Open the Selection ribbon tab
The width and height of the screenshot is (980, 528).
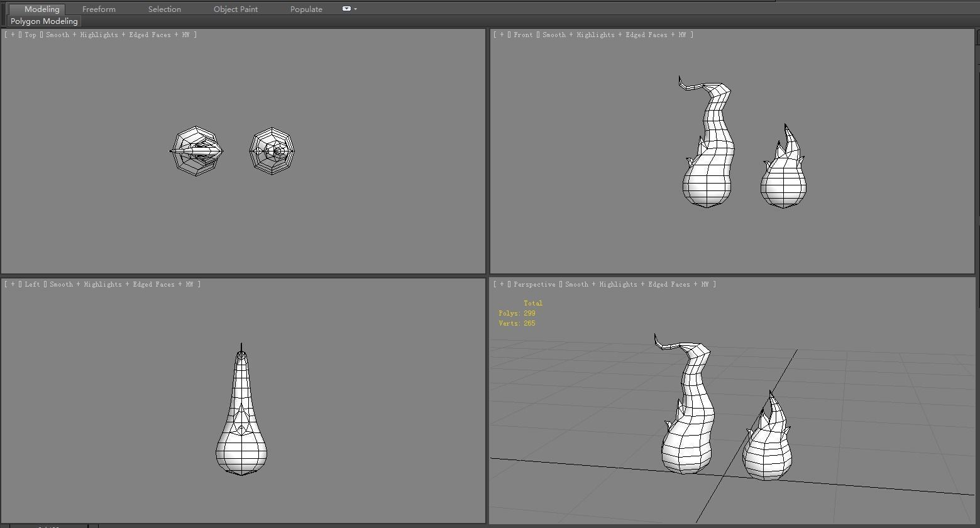164,9
